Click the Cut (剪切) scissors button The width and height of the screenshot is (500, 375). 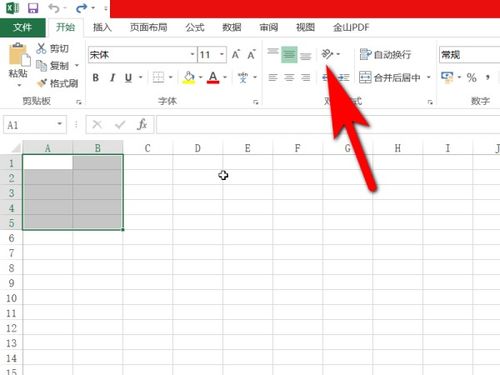pyautogui.click(x=52, y=49)
